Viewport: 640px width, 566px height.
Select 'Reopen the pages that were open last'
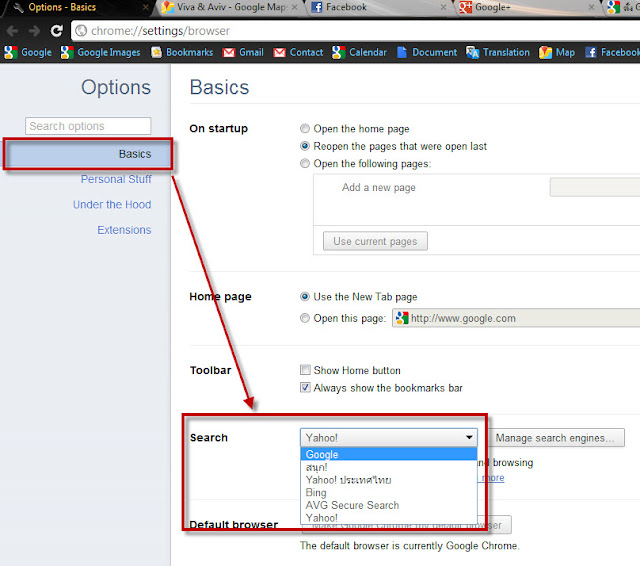point(305,146)
